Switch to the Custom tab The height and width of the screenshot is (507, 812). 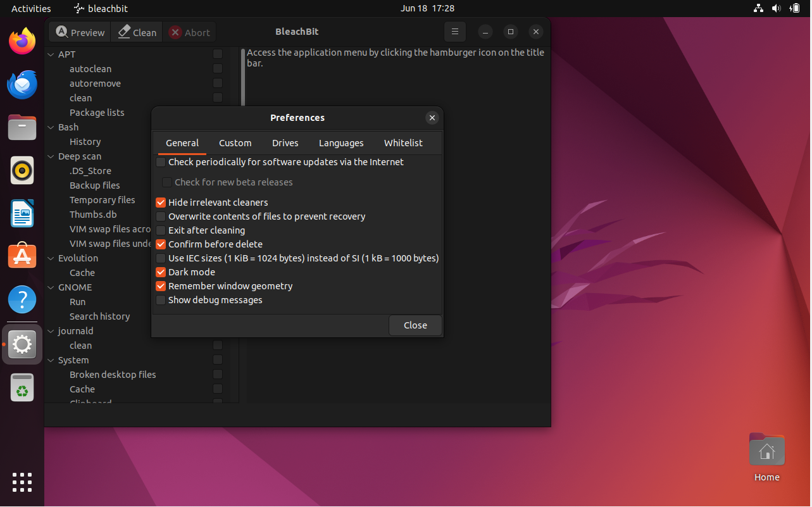(x=235, y=143)
